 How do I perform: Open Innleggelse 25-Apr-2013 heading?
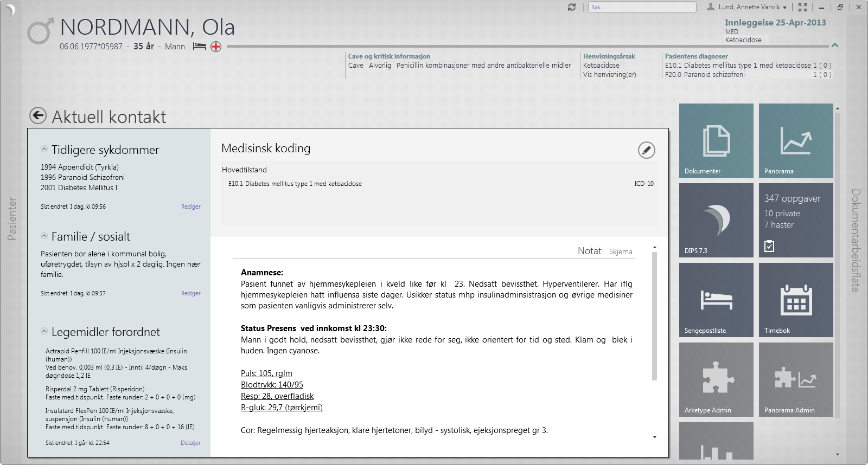pos(775,22)
